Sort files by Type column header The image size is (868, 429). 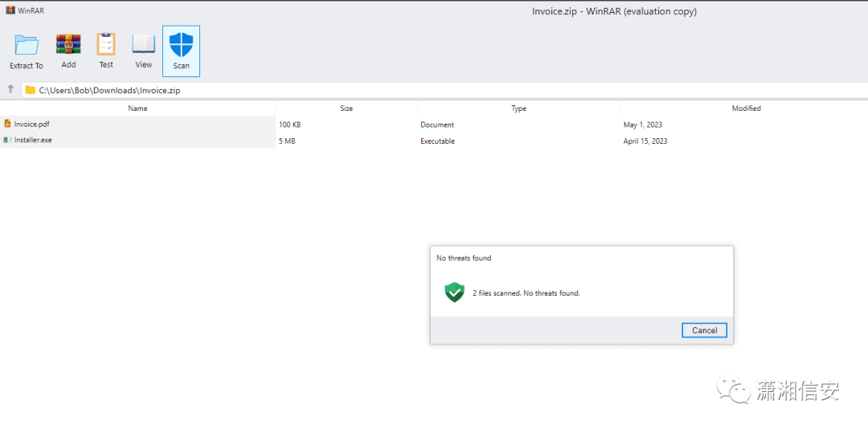coord(518,108)
